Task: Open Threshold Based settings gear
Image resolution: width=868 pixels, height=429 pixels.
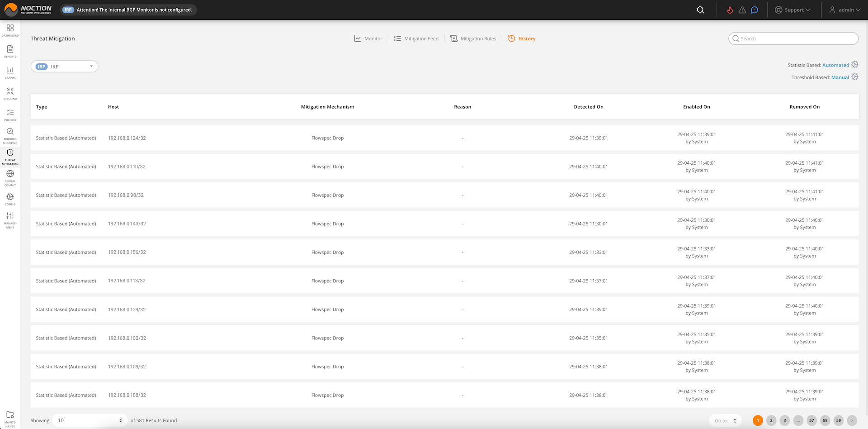Action: (x=854, y=77)
